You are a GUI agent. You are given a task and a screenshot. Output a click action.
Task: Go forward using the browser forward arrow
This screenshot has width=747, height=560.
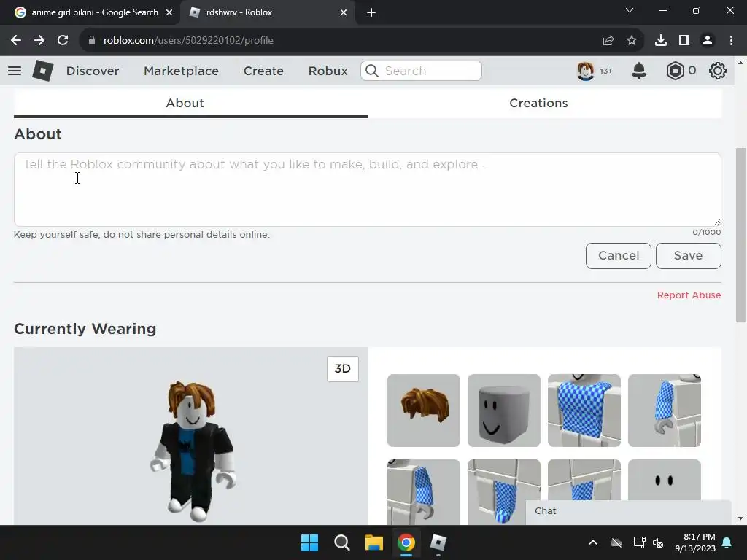click(x=39, y=41)
